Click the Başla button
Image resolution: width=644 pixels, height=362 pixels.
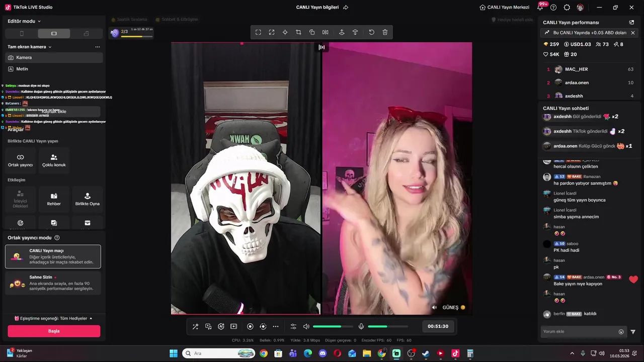pos(54,331)
